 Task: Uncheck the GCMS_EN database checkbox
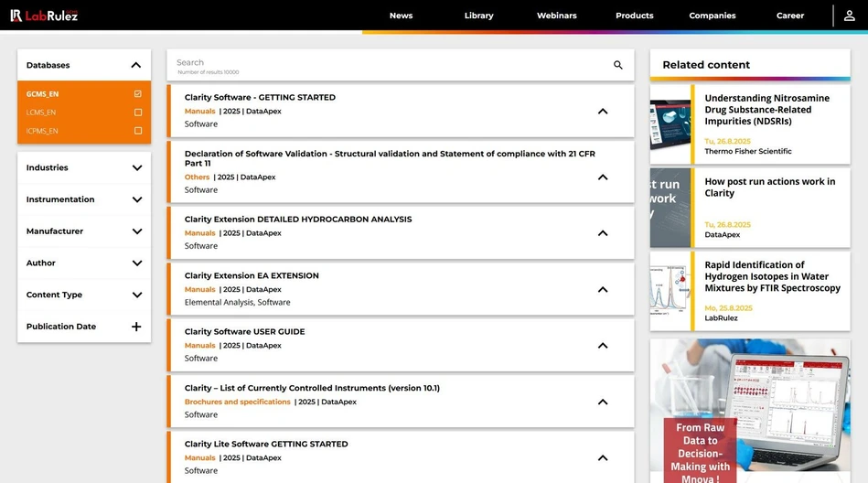[x=138, y=93]
